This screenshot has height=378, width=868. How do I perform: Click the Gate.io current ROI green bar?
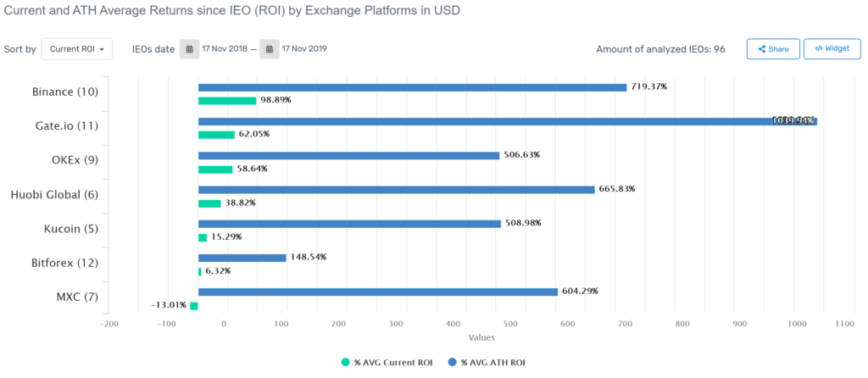pyautogui.click(x=216, y=135)
